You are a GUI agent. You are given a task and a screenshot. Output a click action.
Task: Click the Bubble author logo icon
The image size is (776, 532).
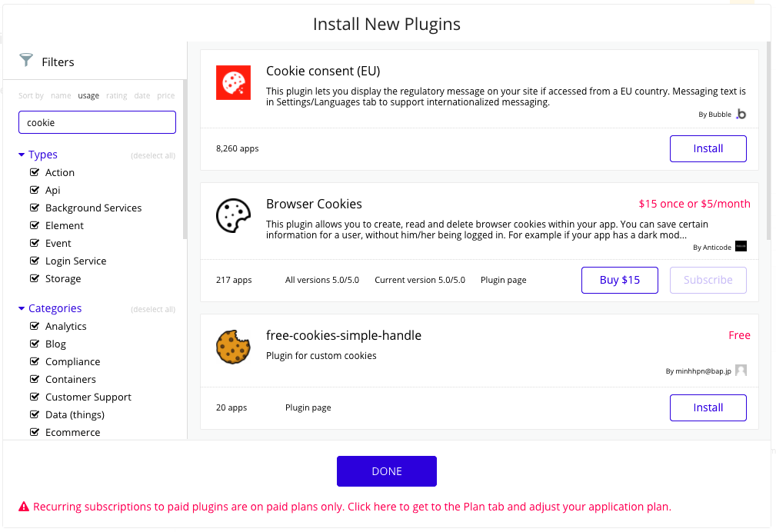click(741, 114)
